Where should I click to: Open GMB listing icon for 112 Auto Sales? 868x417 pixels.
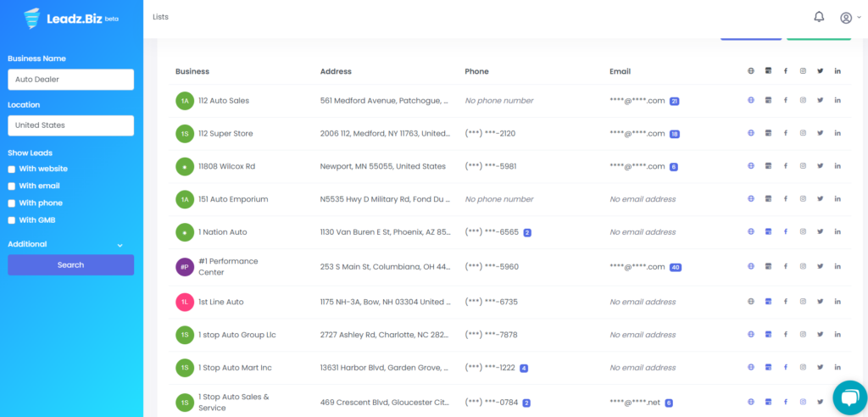point(768,100)
